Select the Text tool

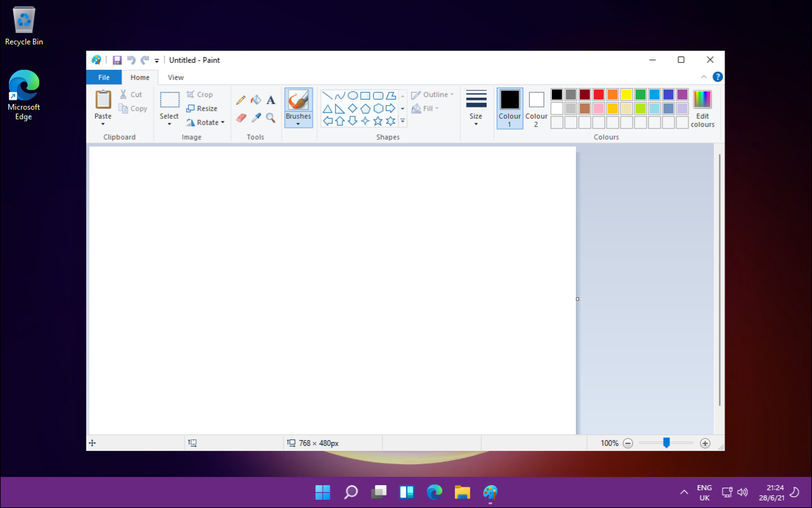pos(271,100)
